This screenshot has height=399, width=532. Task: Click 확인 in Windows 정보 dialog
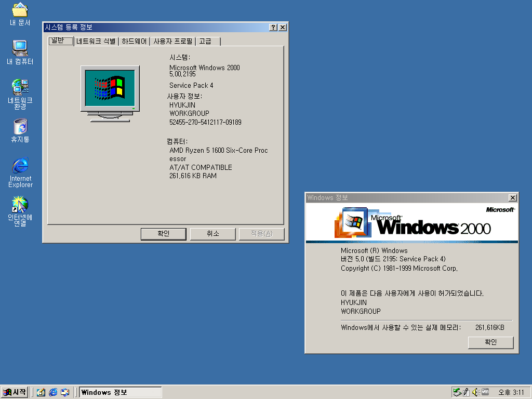[x=490, y=342]
